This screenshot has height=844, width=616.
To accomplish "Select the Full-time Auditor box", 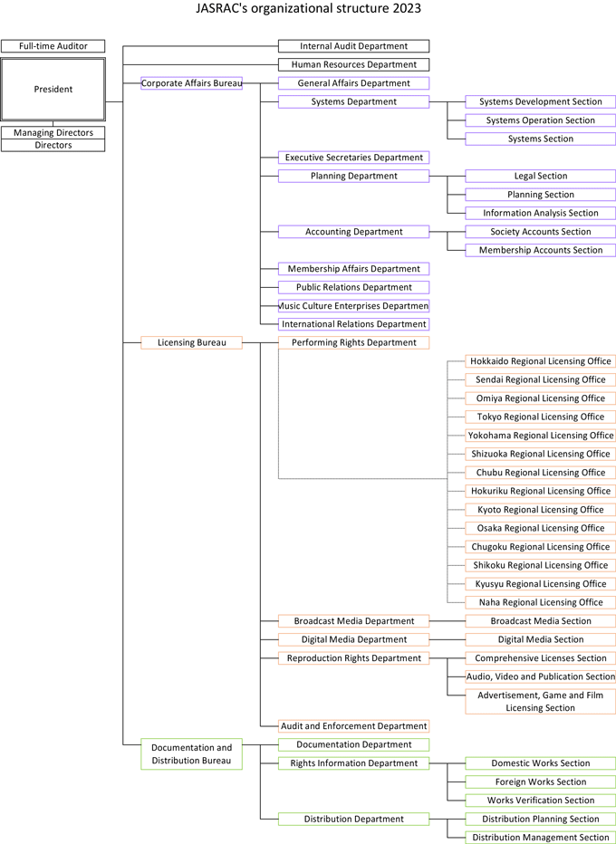I will (53, 46).
